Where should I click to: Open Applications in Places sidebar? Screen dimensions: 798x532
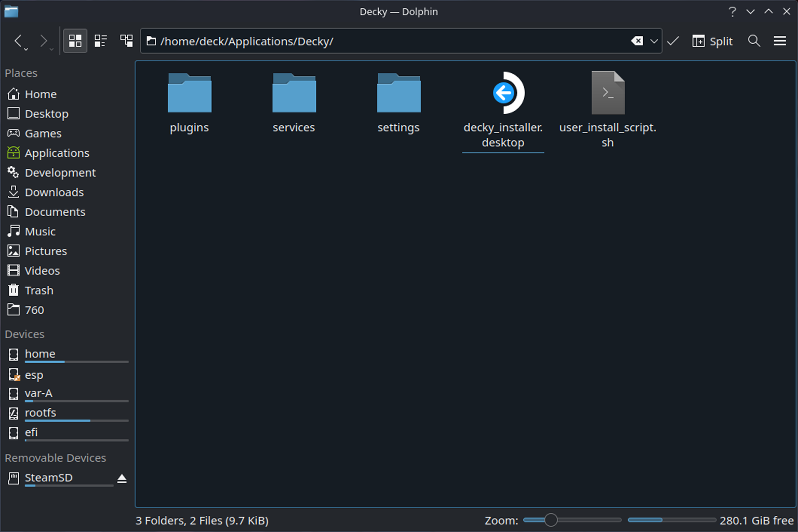(57, 153)
